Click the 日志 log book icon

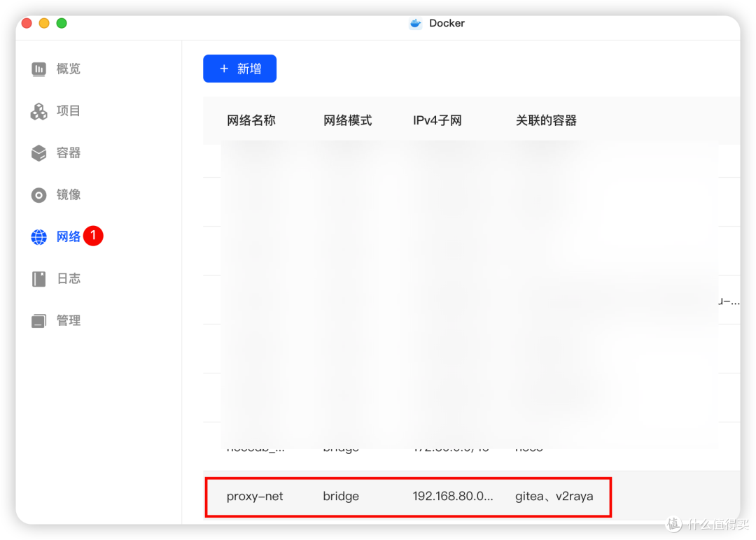38,278
